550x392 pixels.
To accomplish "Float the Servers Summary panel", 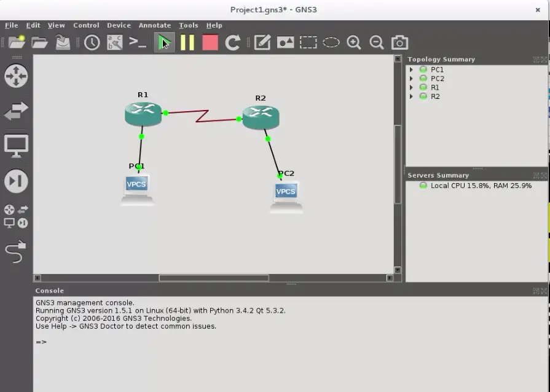I will pyautogui.click(x=536, y=175).
